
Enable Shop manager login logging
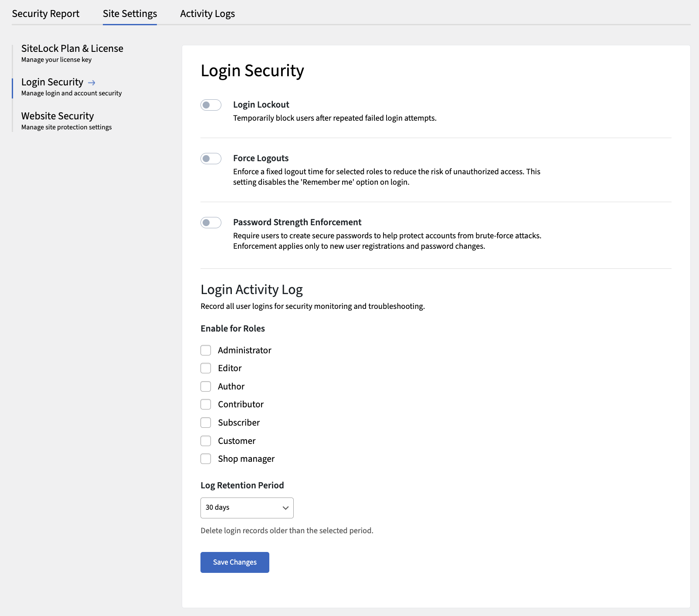(205, 459)
